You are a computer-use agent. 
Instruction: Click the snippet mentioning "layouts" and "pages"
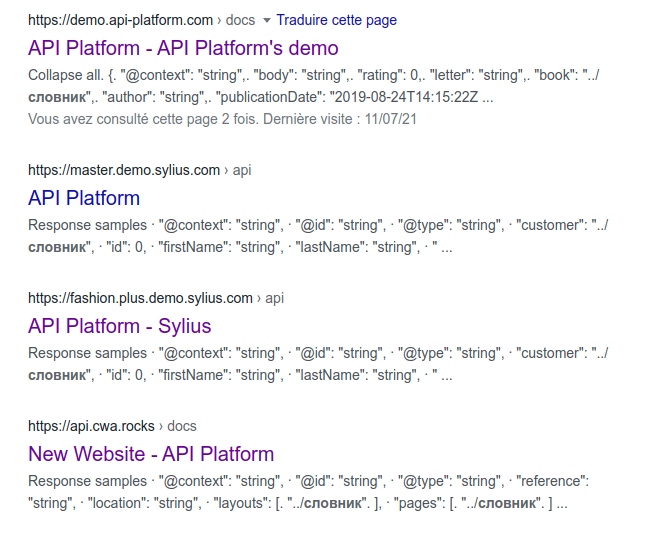click(308, 492)
